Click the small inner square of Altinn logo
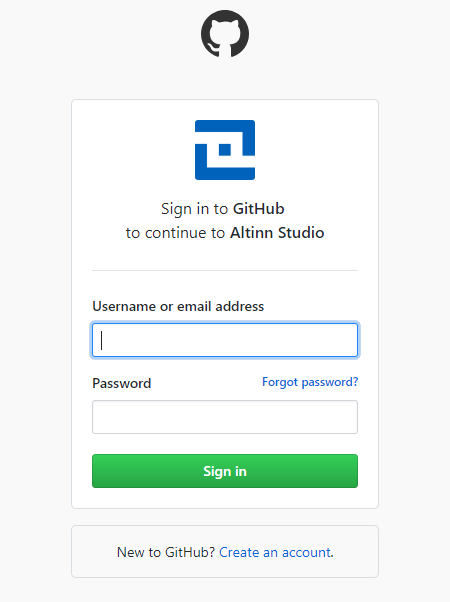This screenshot has width=450, height=602. tap(225, 150)
